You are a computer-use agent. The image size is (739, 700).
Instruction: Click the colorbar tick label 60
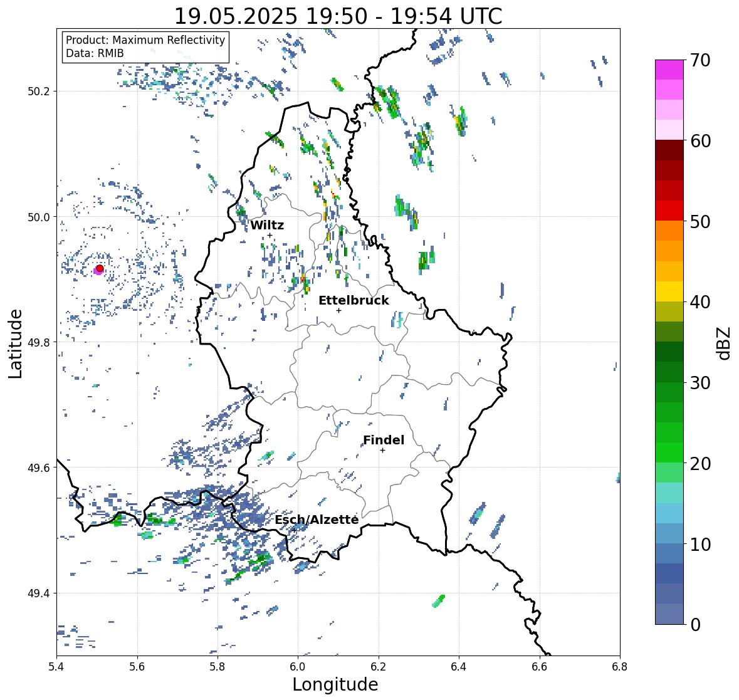click(x=700, y=141)
